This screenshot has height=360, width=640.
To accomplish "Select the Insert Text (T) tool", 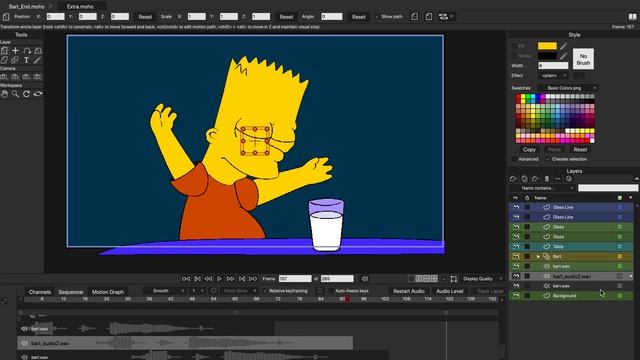I will (27, 60).
